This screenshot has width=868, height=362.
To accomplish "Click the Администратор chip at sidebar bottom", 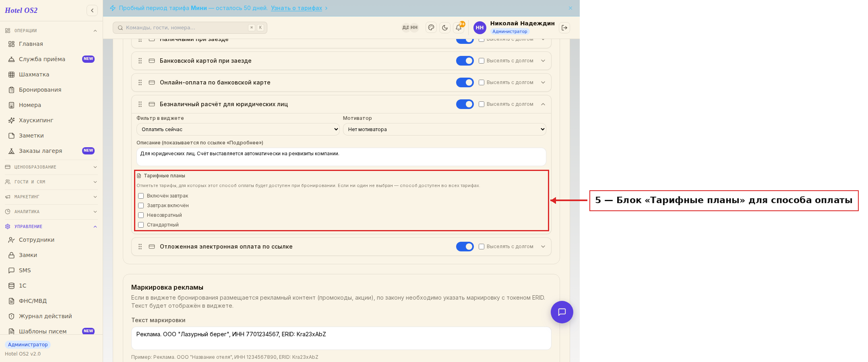I will coord(28,345).
